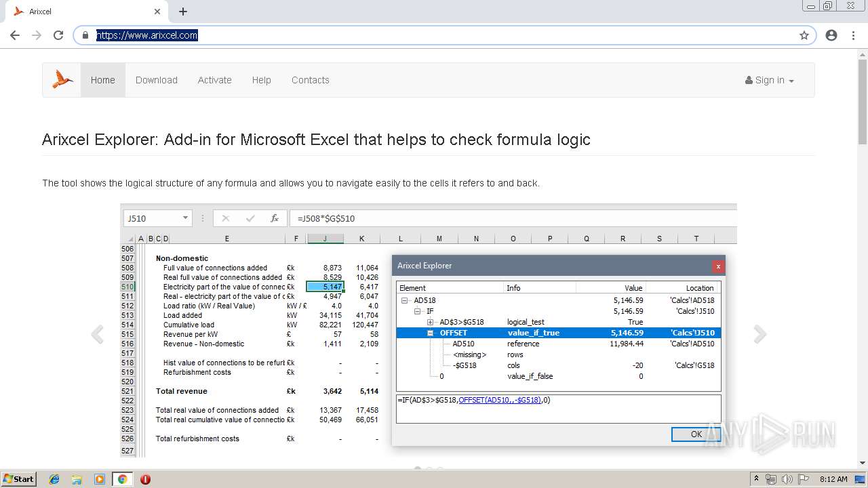Screen dimensions: 868x488
Task: Click the action center flag icon
Action: click(x=802, y=479)
